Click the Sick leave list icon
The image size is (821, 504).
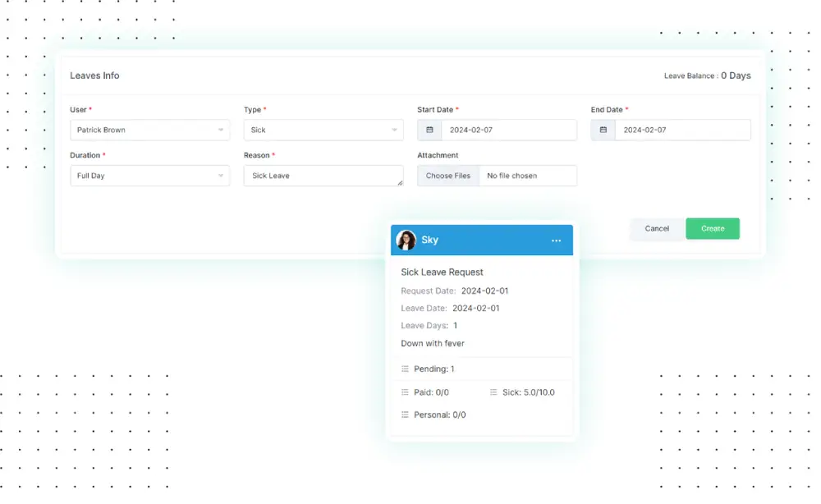tap(493, 392)
